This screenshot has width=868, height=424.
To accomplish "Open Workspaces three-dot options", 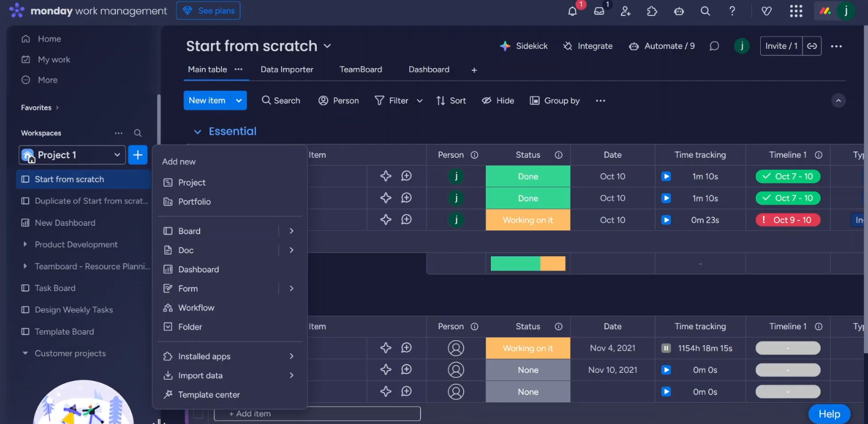I will tap(119, 133).
